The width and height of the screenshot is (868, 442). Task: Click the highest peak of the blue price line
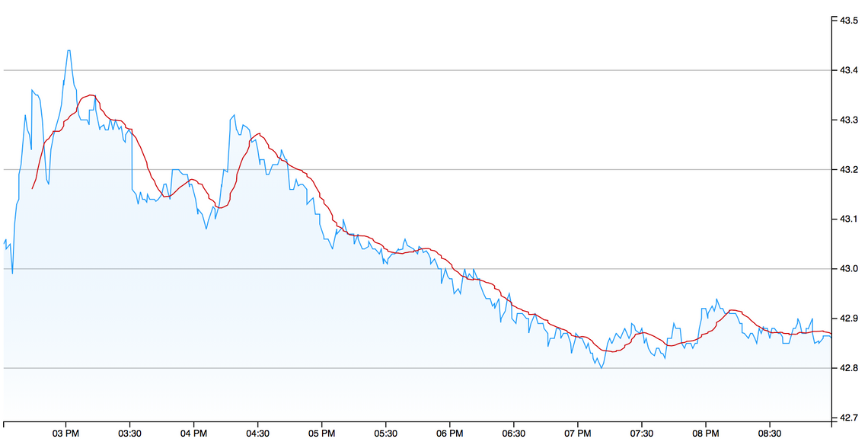69,51
